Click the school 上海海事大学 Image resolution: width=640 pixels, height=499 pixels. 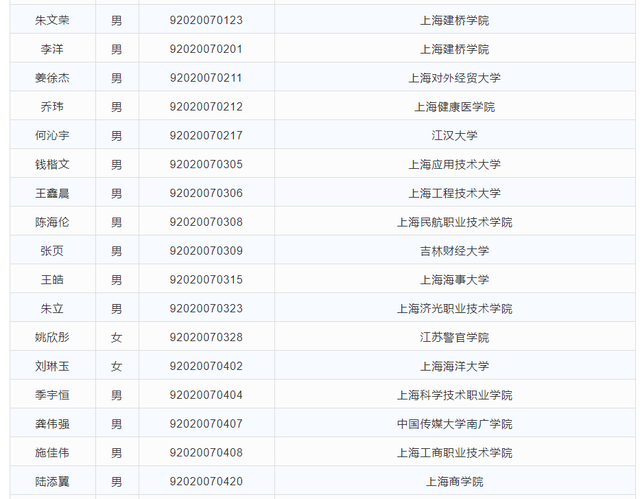pos(455,279)
